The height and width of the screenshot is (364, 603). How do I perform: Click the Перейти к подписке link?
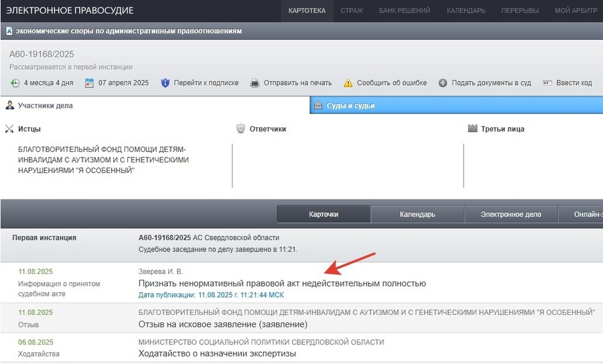[206, 83]
